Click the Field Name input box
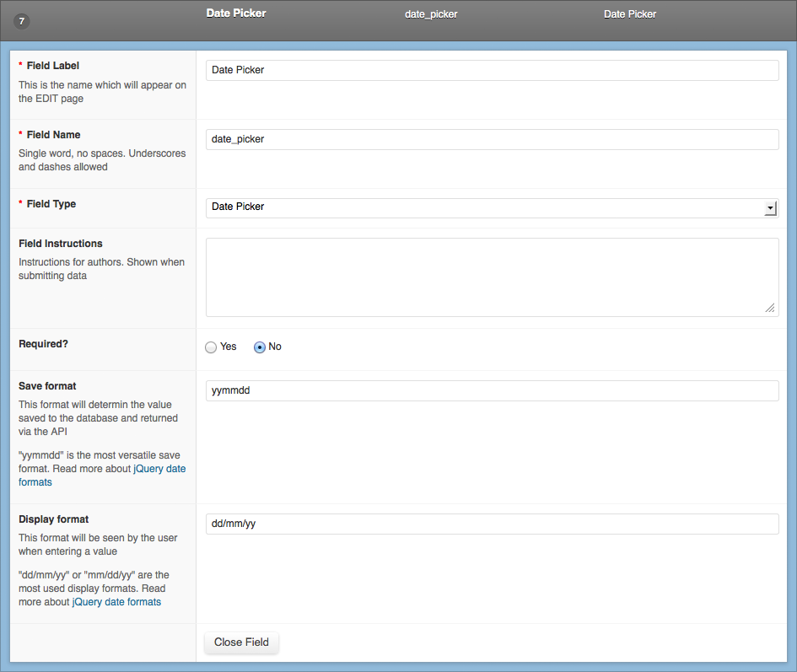This screenshot has height=672, width=797. [x=492, y=139]
